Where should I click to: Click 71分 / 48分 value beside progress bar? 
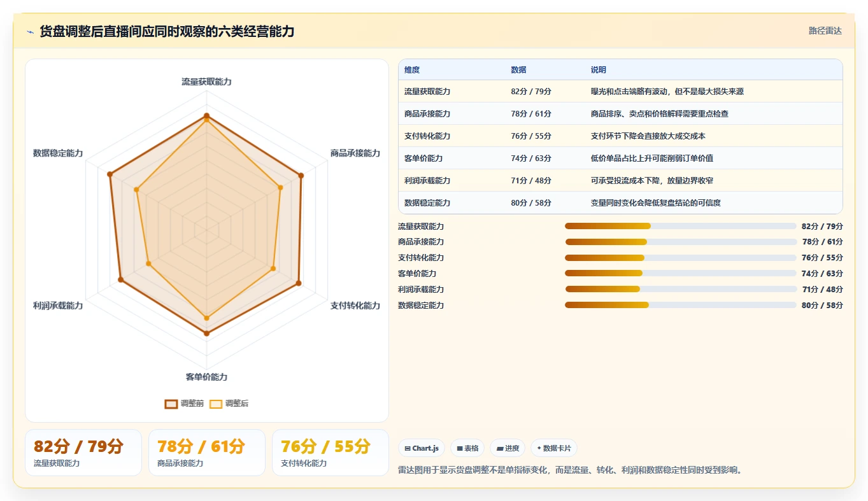pos(822,290)
